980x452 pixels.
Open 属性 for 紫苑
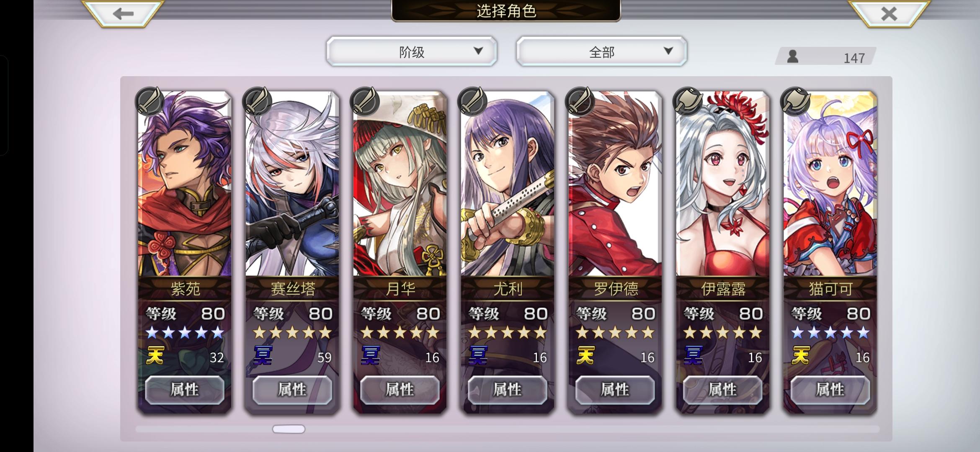coord(185,390)
